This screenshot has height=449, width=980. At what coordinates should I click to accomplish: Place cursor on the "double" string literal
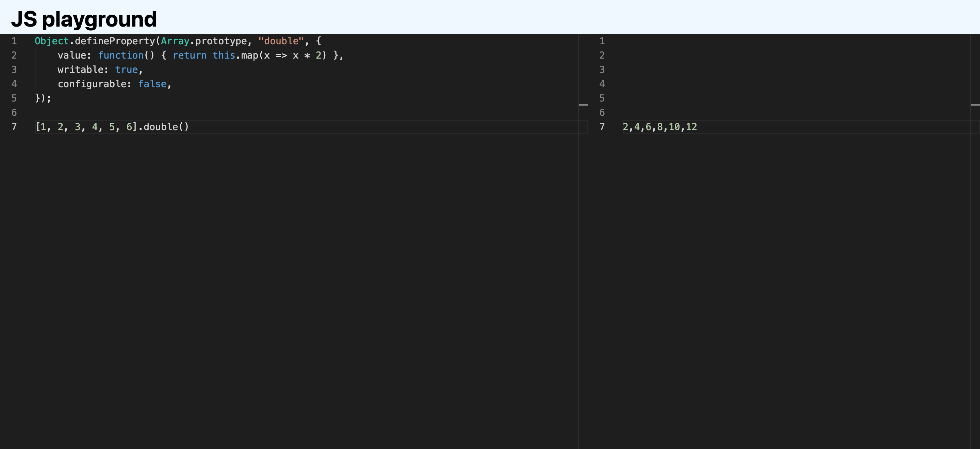click(281, 41)
